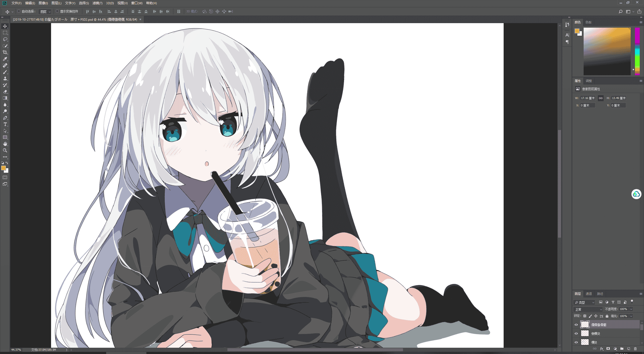Image resolution: width=644 pixels, height=354 pixels.
Task: Open the 类型 layer filter dropdown
Action: (x=585, y=302)
